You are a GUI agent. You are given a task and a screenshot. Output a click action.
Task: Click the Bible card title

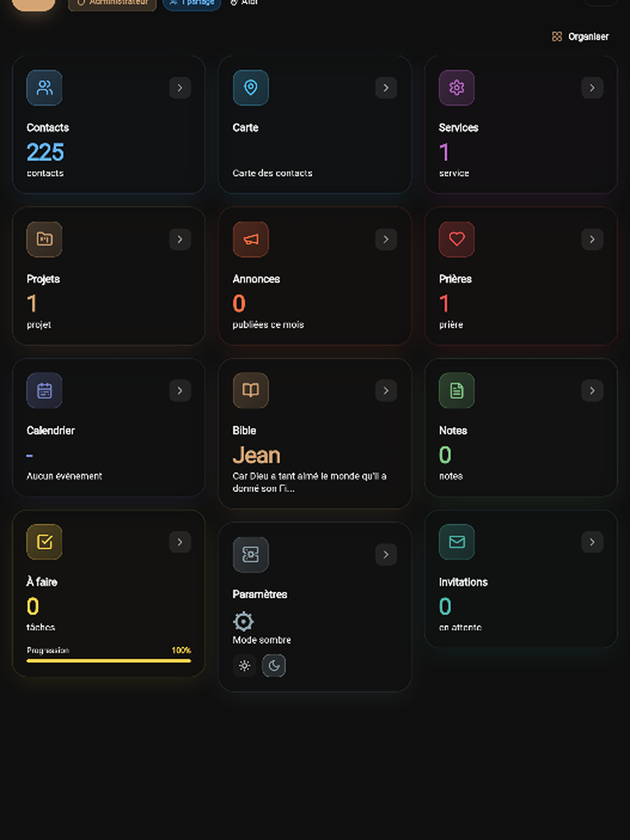(x=244, y=430)
